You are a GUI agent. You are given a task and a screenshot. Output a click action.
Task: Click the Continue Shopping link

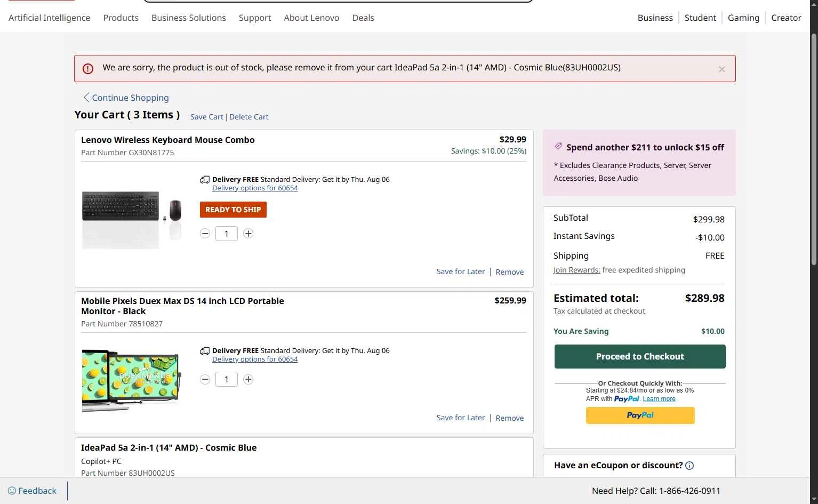click(x=130, y=98)
